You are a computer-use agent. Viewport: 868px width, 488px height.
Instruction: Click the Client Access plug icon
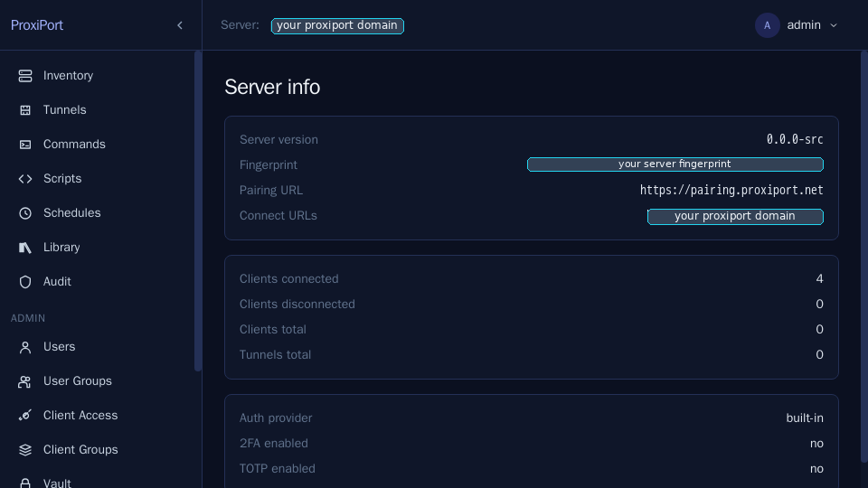click(x=25, y=416)
